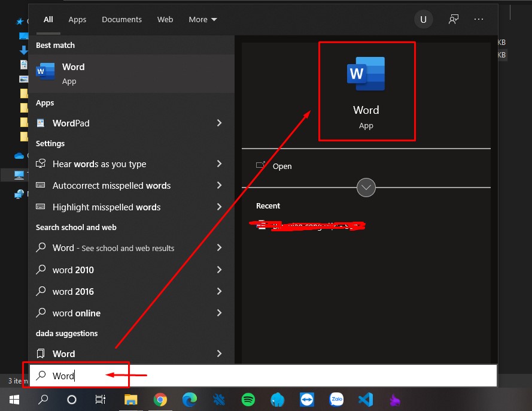
Task: Expand Highlight misspelled words arrow
Action: [219, 207]
